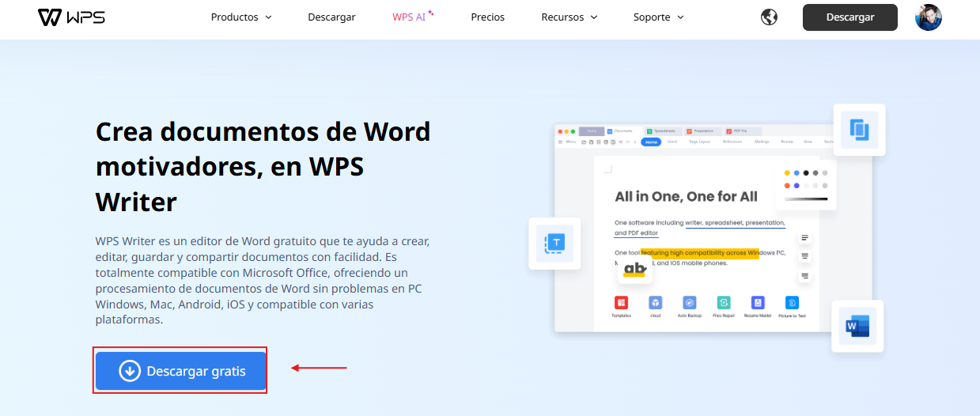Click the gradient slider bar in palette
Image resolution: width=980 pixels, height=416 pixels.
coord(806,199)
